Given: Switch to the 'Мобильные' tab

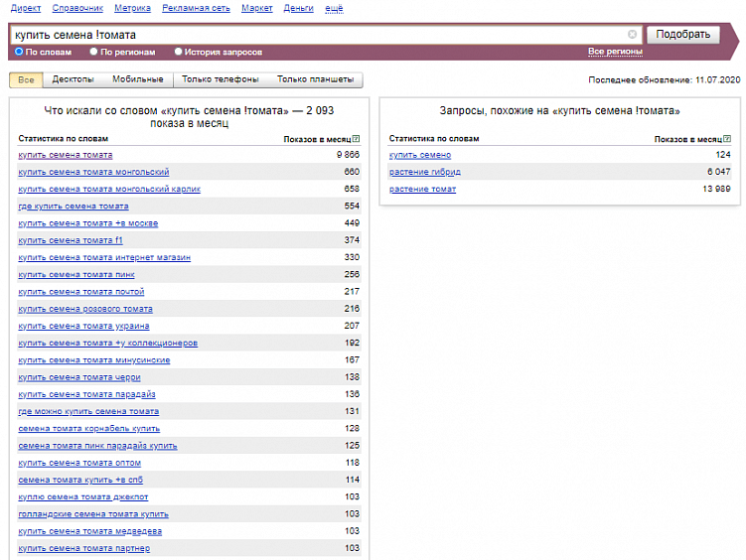Looking at the screenshot, I should [137, 79].
